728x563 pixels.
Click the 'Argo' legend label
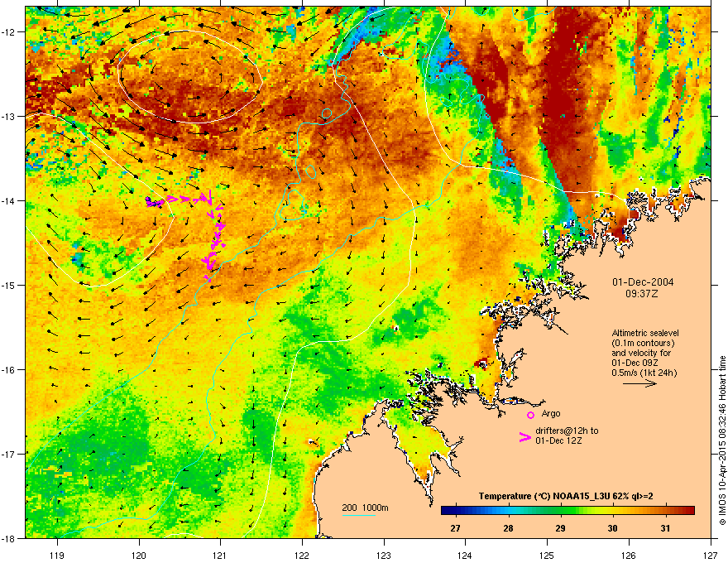coord(551,413)
